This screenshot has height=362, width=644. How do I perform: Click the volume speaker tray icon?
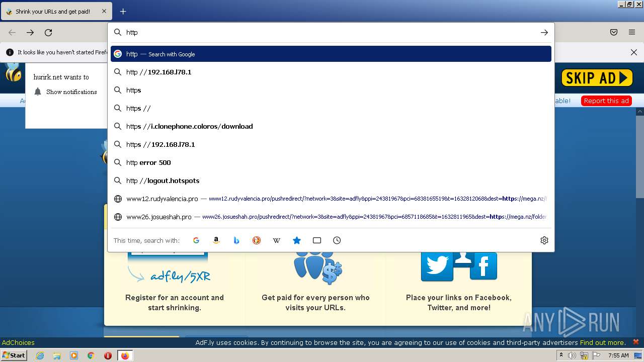[572, 355]
